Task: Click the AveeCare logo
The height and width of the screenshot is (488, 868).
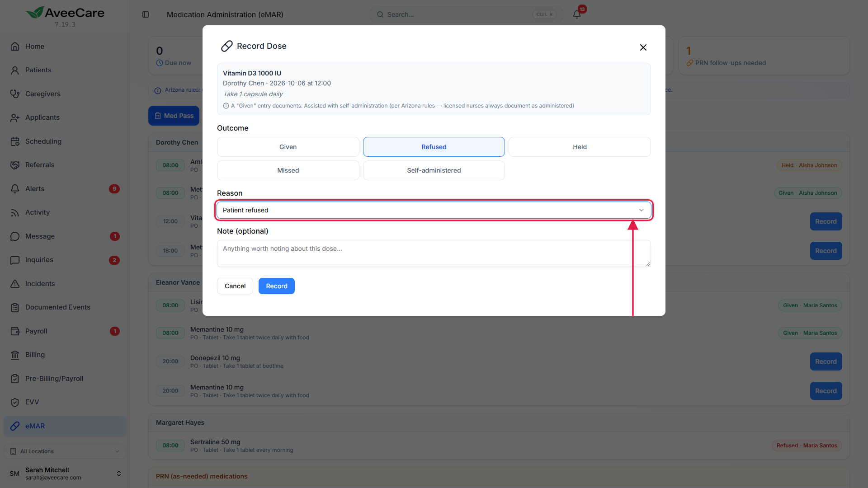Action: 65,13
